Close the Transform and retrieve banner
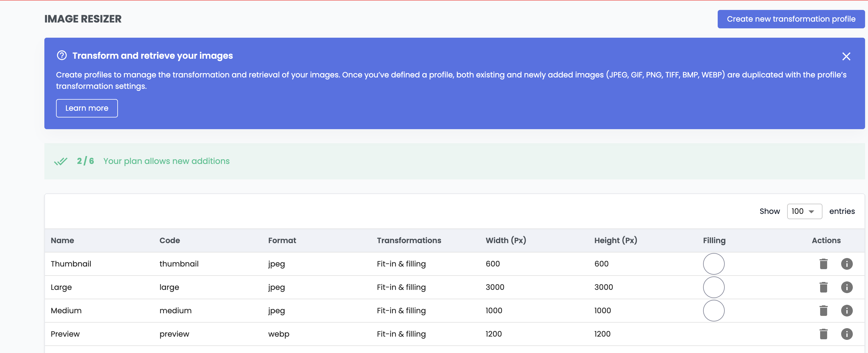 [846, 56]
